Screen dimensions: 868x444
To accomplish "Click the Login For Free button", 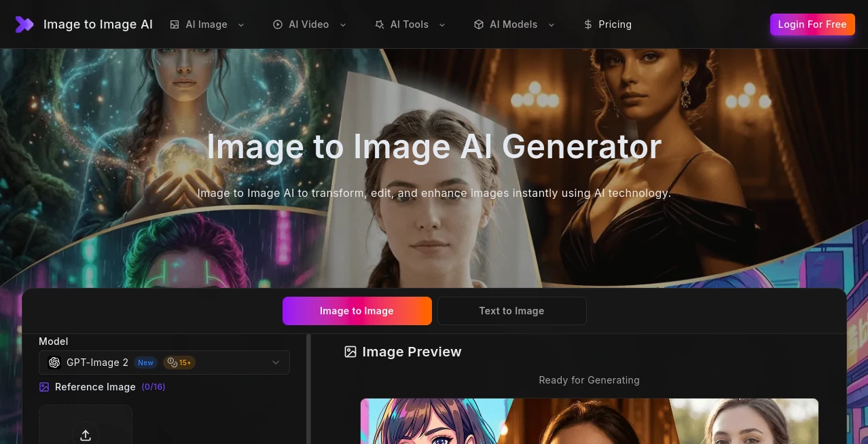I will [x=812, y=24].
